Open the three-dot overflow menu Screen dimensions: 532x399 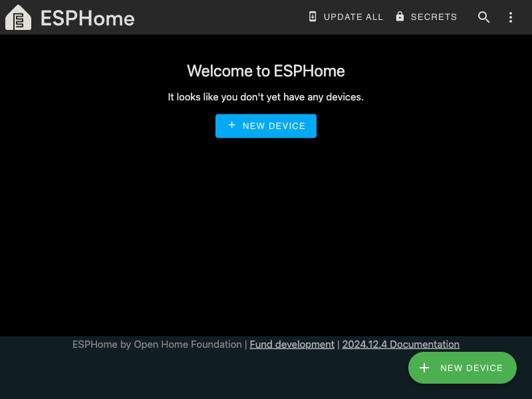point(511,17)
